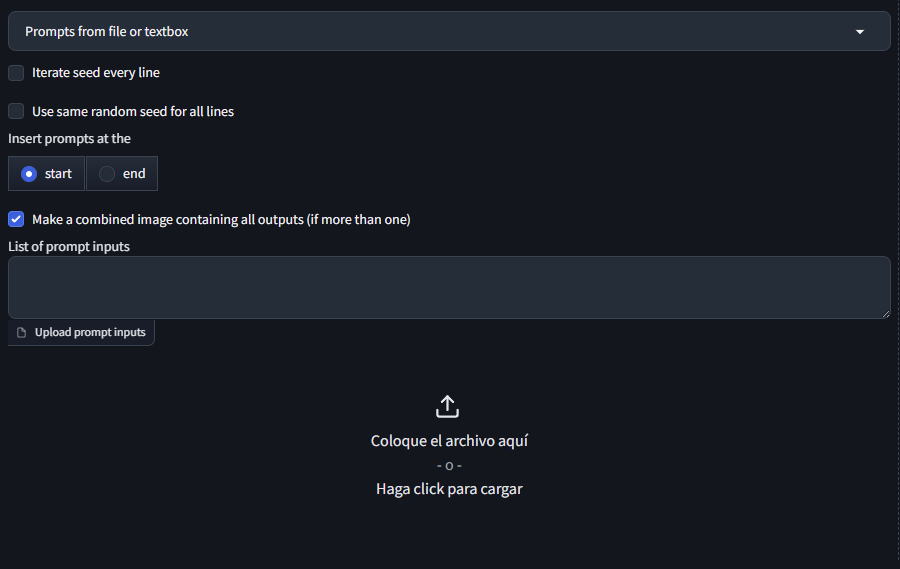The width and height of the screenshot is (900, 569).
Task: Tick 'Use same random seed for all lines' checkbox
Action: [16, 111]
